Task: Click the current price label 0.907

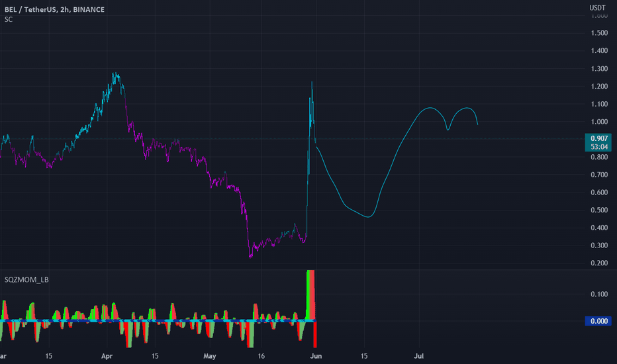Action: (x=599, y=138)
